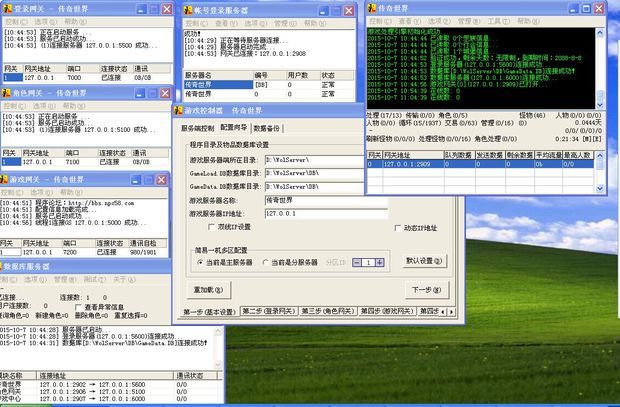Click the title icon of 游戏控制器 window
Screen dimensions: 620x407
pos(178,110)
